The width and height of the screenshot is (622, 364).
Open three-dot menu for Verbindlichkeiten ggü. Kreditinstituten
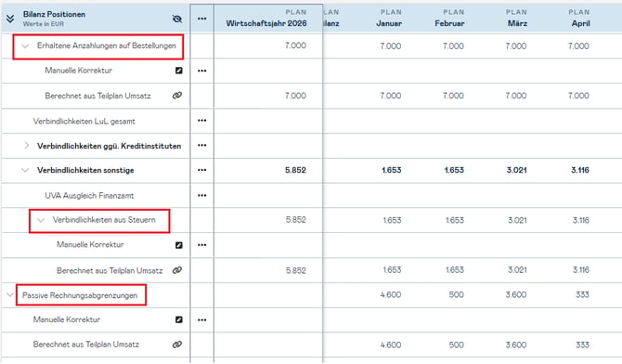click(201, 145)
